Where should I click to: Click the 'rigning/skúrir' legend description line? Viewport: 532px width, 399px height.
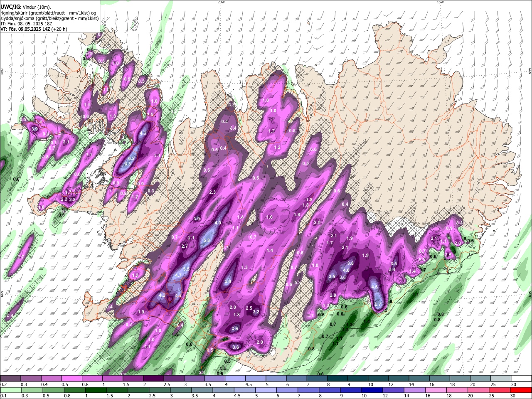click(49, 13)
